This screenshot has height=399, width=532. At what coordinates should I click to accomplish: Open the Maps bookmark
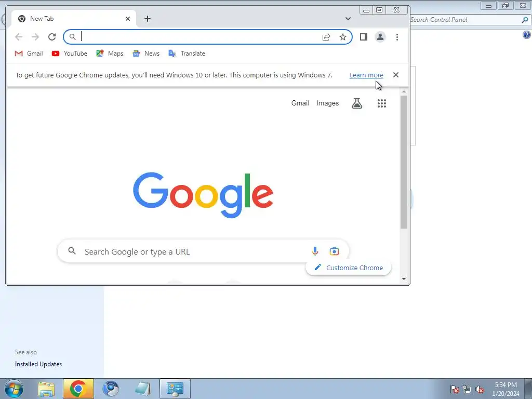click(110, 54)
